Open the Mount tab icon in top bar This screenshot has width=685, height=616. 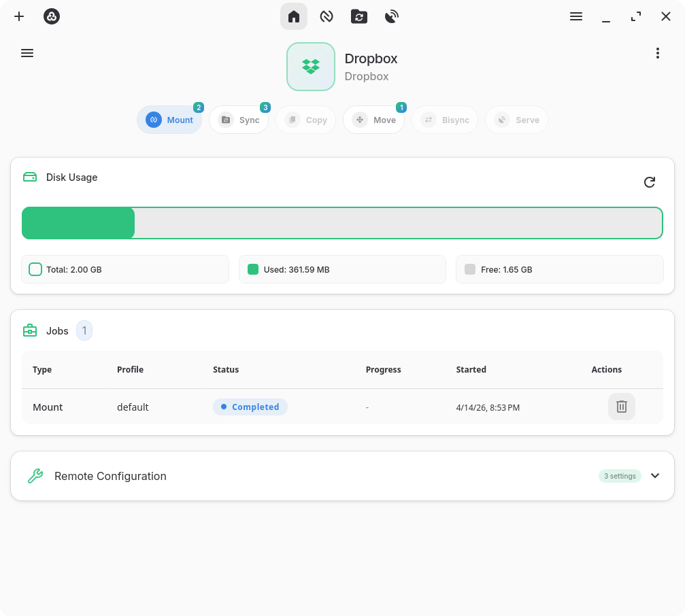coord(327,16)
